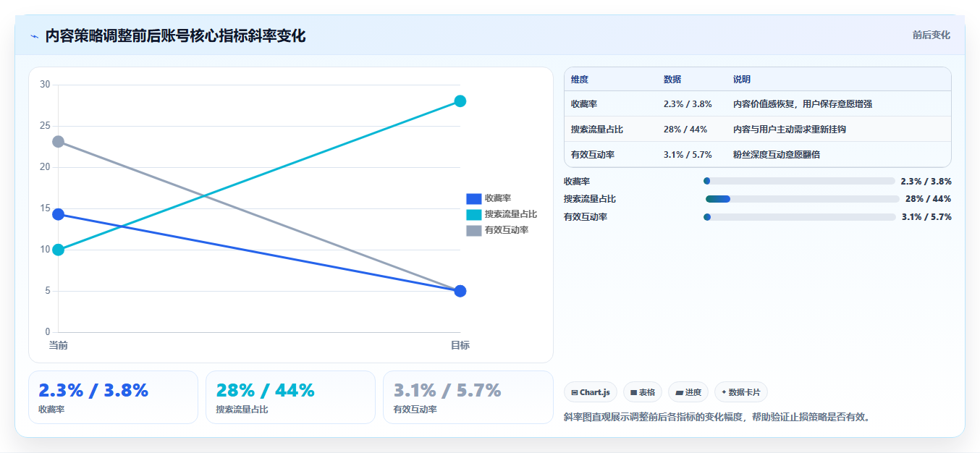This screenshot has height=453, width=980.
Task: Click the icon inside 进度 chip
Action: click(679, 392)
